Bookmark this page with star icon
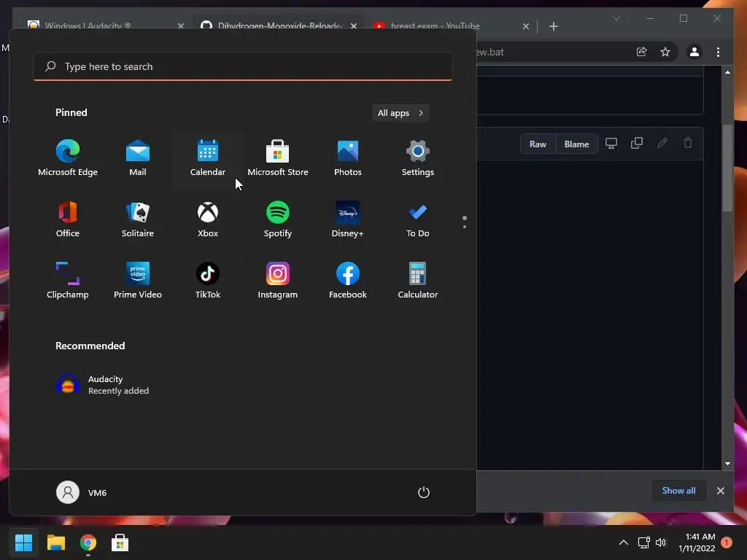This screenshot has width=747, height=560. pyautogui.click(x=665, y=52)
